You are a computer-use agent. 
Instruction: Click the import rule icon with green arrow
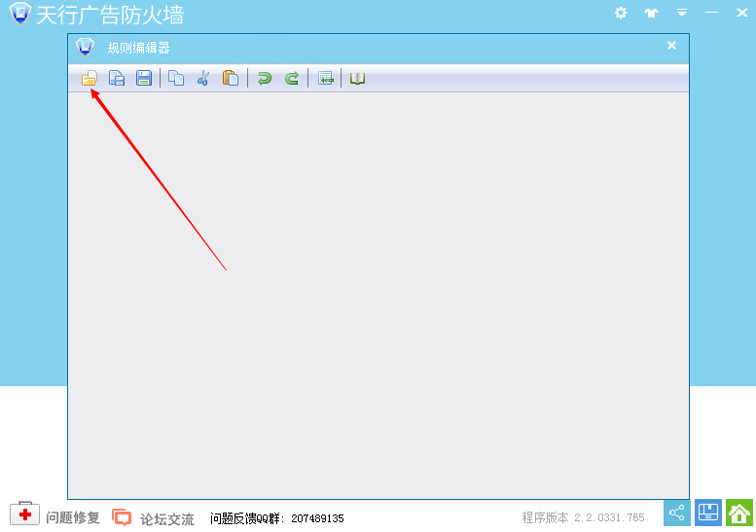coord(325,78)
